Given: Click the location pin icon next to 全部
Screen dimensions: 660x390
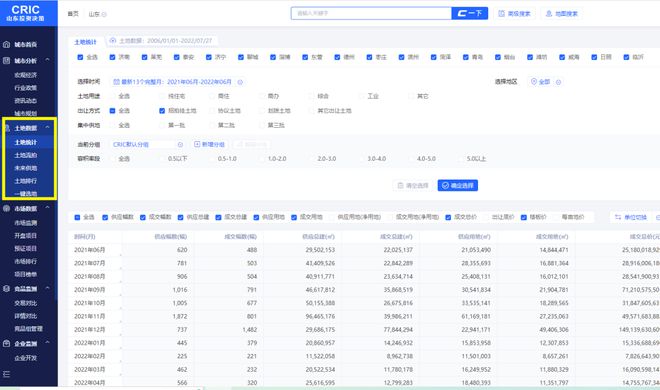Looking at the screenshot, I should click(x=534, y=82).
